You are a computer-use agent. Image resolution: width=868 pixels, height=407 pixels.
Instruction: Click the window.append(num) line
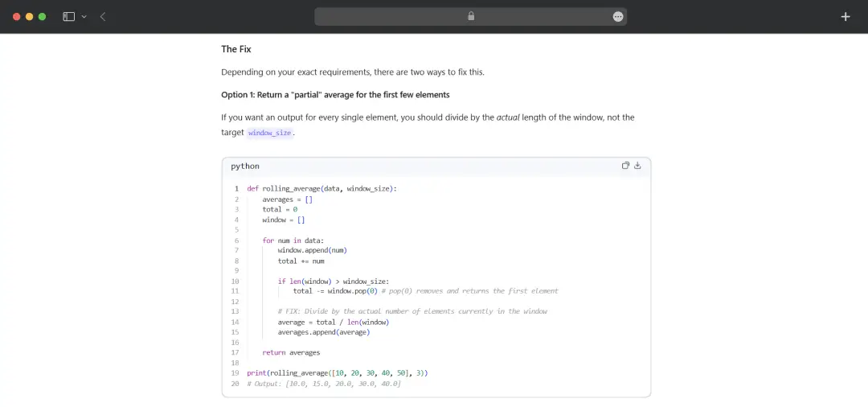click(312, 250)
